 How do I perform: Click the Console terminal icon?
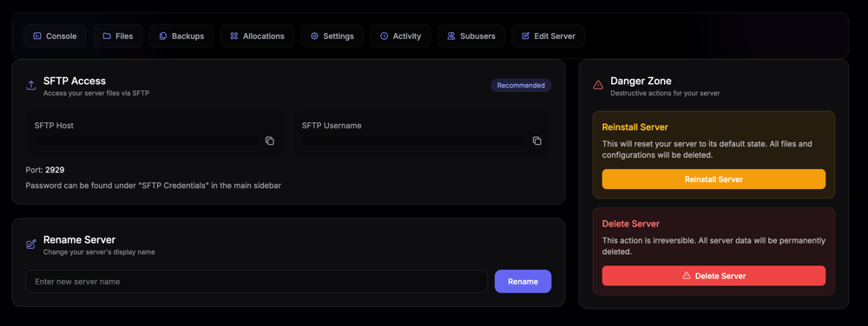(37, 36)
